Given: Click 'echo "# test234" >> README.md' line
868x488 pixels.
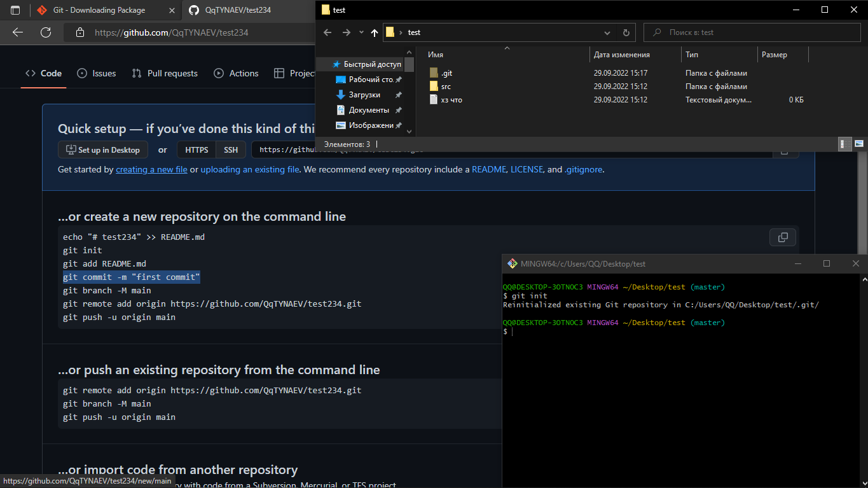Looking at the screenshot, I should click(x=134, y=237).
